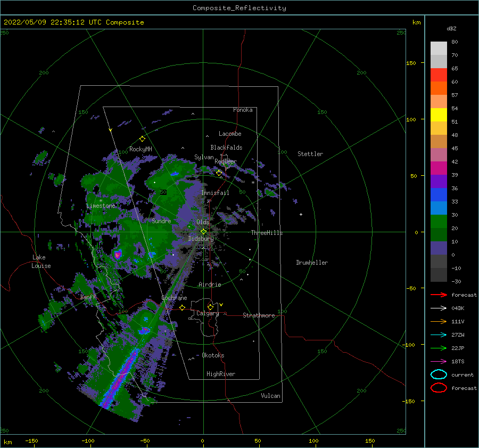
Task: Click the Stettler town label
Action: coord(310,154)
